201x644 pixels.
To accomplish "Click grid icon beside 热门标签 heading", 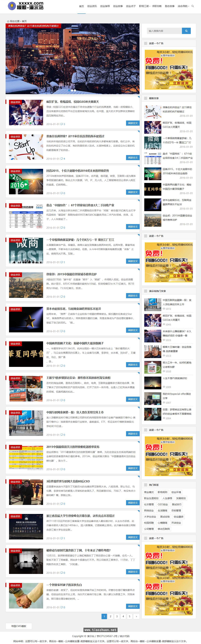I will pyautogui.click(x=146, y=485).
